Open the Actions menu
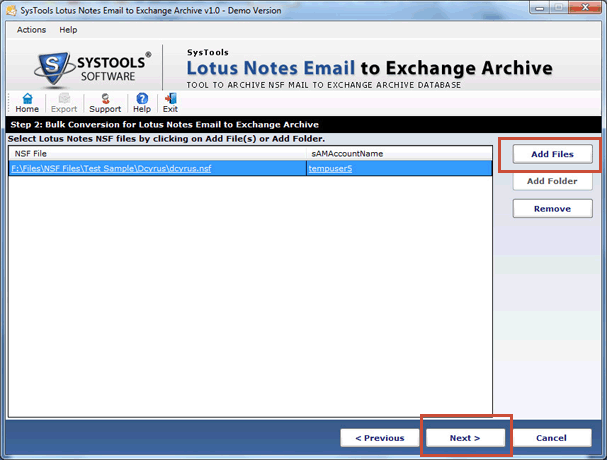The width and height of the screenshot is (607, 460). point(31,30)
